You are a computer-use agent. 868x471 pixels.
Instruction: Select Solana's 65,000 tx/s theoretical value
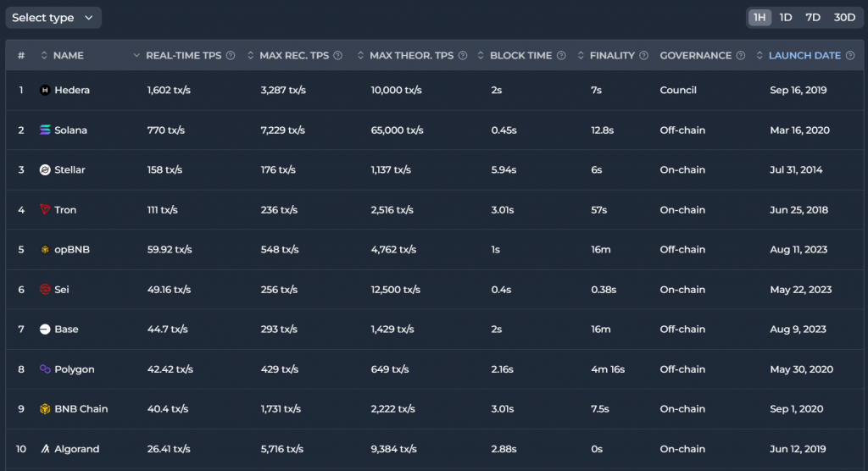(397, 130)
